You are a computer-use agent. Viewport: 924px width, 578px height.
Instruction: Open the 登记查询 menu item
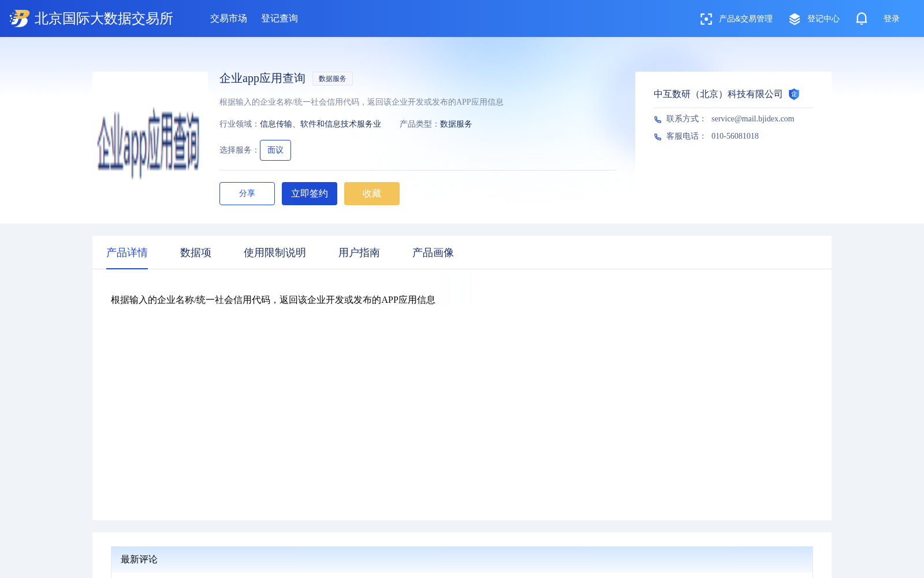[x=280, y=18]
